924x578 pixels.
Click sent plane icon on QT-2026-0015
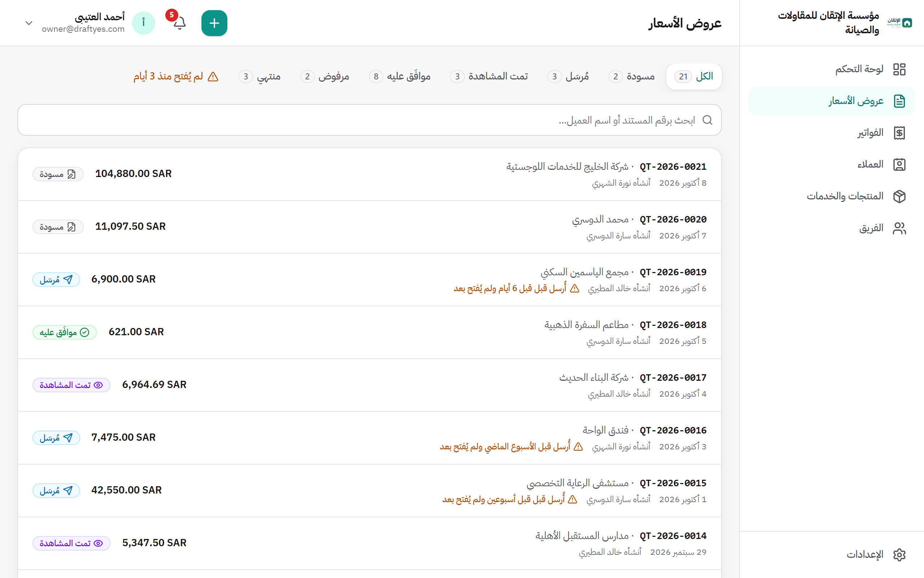tap(68, 491)
